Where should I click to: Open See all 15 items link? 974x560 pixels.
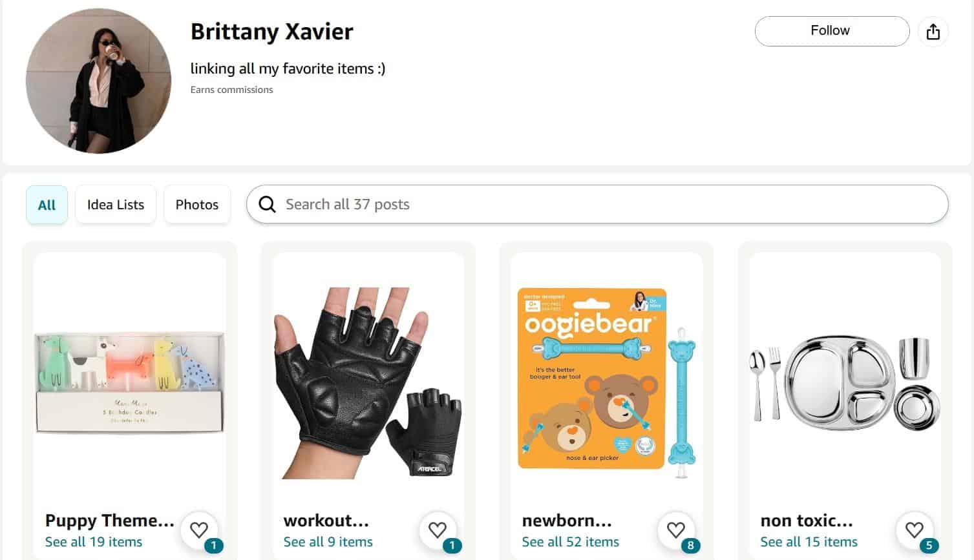(809, 542)
